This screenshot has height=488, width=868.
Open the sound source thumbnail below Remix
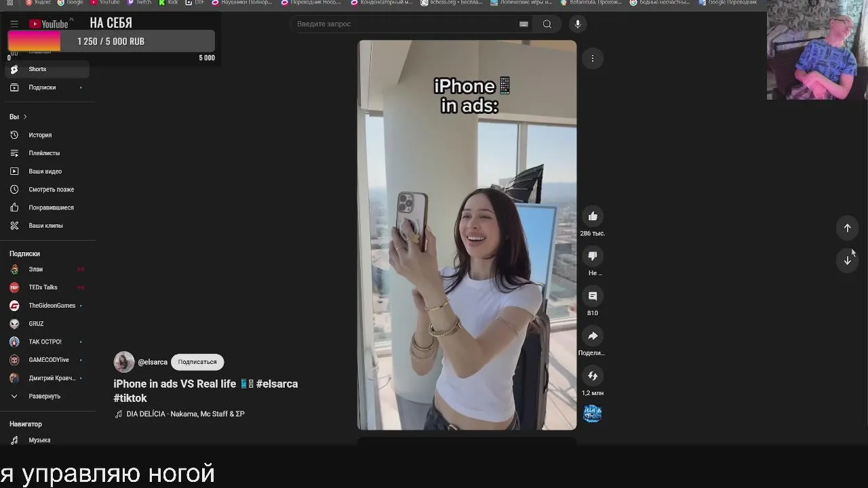coord(593,413)
